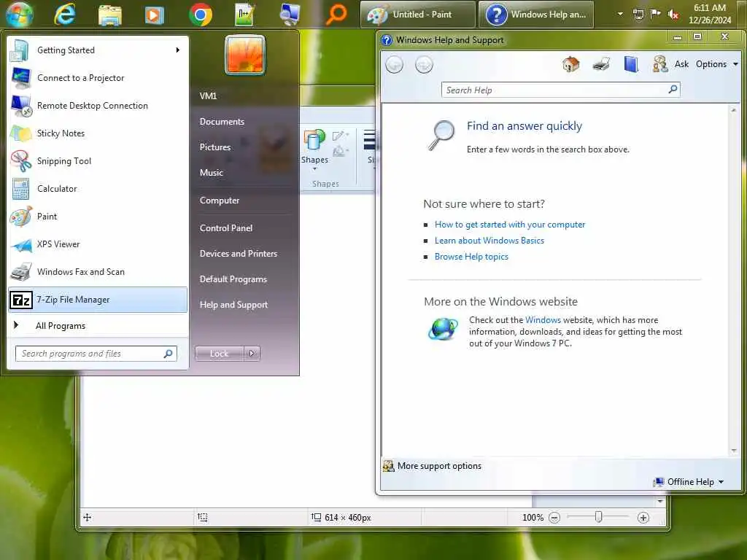Open Devices and Printers
The image size is (747, 560).
(x=239, y=253)
